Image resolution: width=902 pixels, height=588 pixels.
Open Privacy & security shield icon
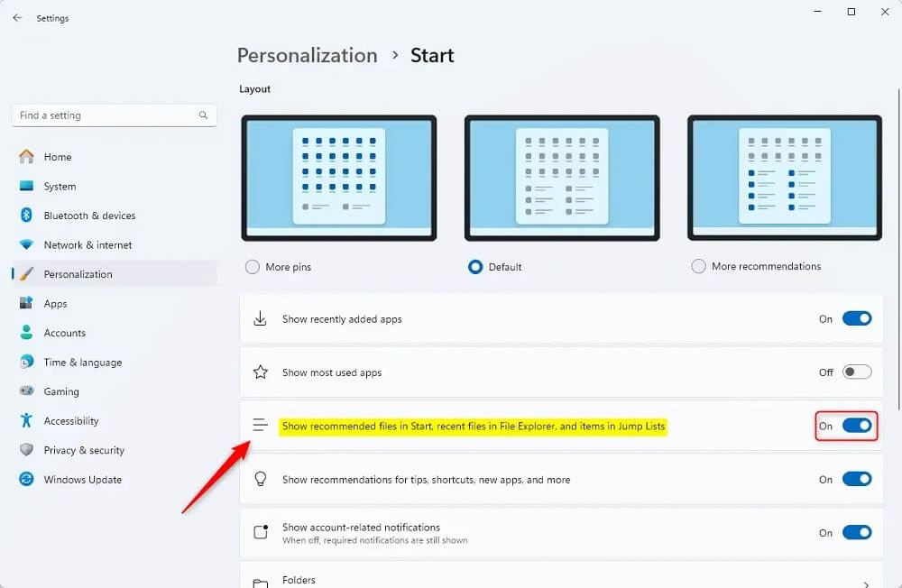(x=26, y=450)
